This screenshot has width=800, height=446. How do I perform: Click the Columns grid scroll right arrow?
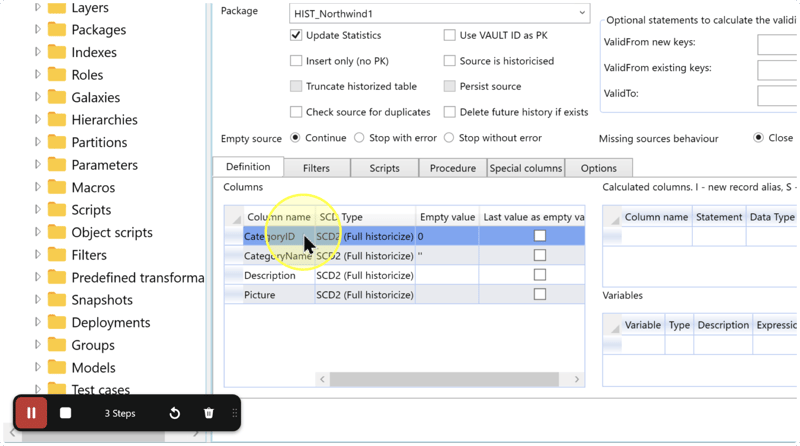pyautogui.click(x=577, y=379)
